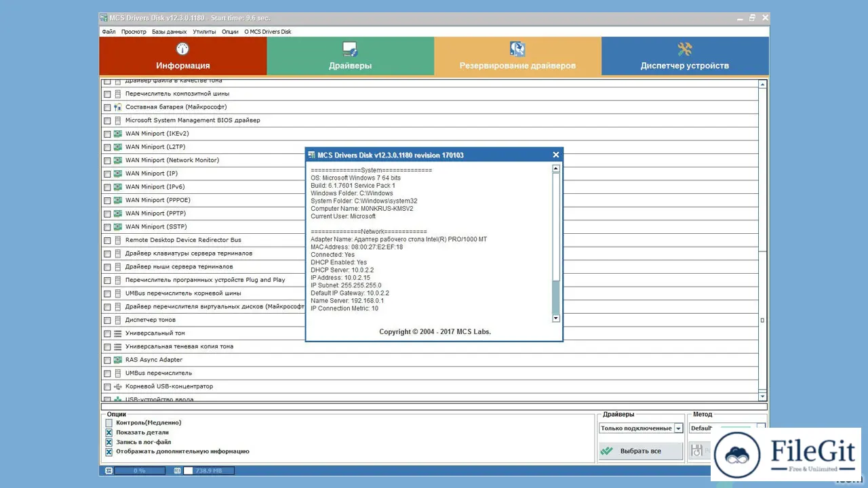Viewport: 868px width, 488px height.
Task: Click the driver list scrollbar down arrow
Action: [x=762, y=396]
